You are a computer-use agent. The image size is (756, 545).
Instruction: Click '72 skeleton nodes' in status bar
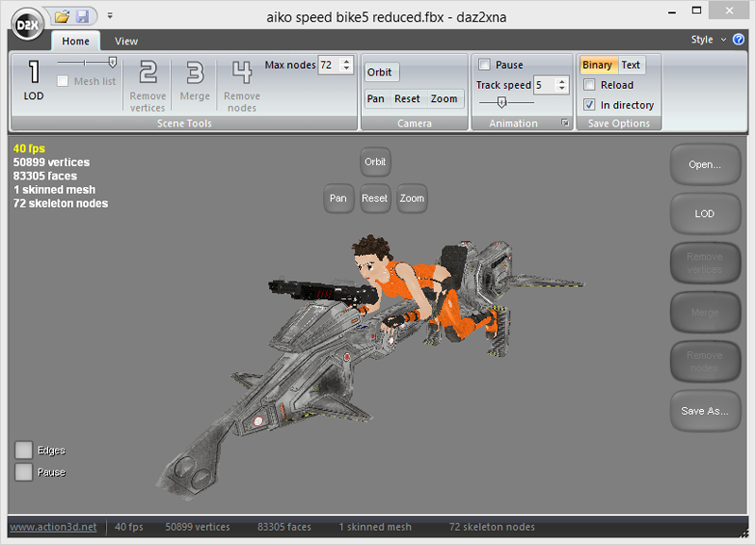tap(491, 527)
